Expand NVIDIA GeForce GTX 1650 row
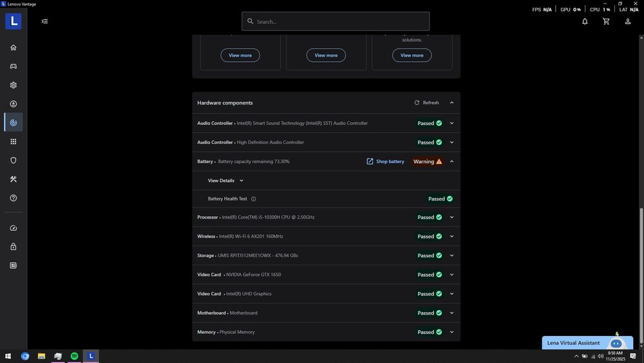644x363 pixels. 452,275
